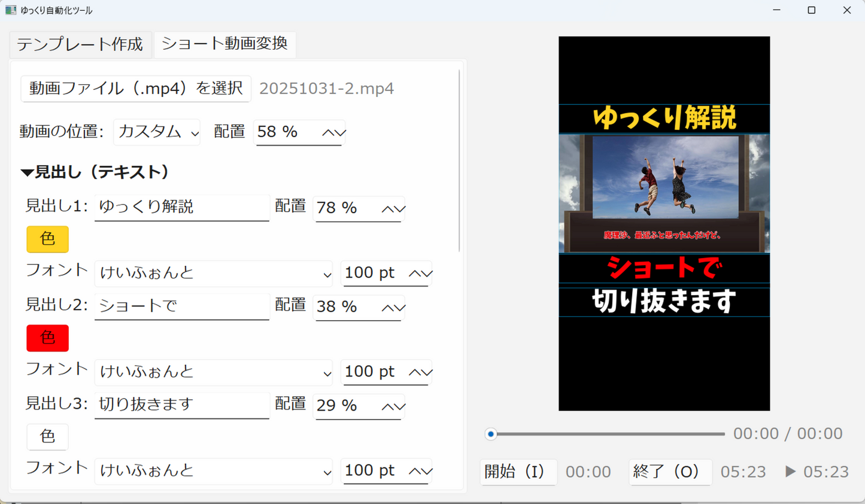The height and width of the screenshot is (504, 865).
Task: Click the white 色 button for 見出し3
Action: pyautogui.click(x=47, y=437)
